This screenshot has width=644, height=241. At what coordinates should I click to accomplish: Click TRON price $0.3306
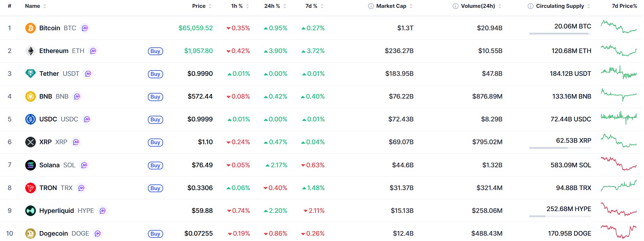click(200, 188)
